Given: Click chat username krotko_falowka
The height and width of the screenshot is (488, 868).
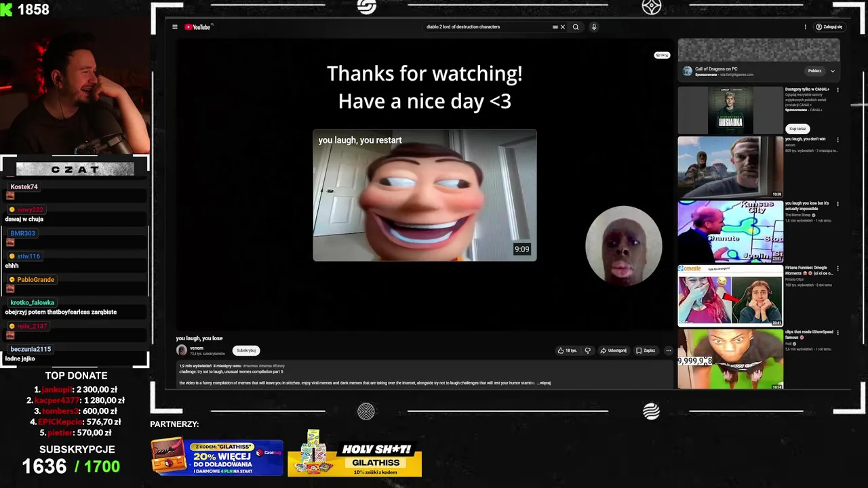Looking at the screenshot, I should 32,302.
